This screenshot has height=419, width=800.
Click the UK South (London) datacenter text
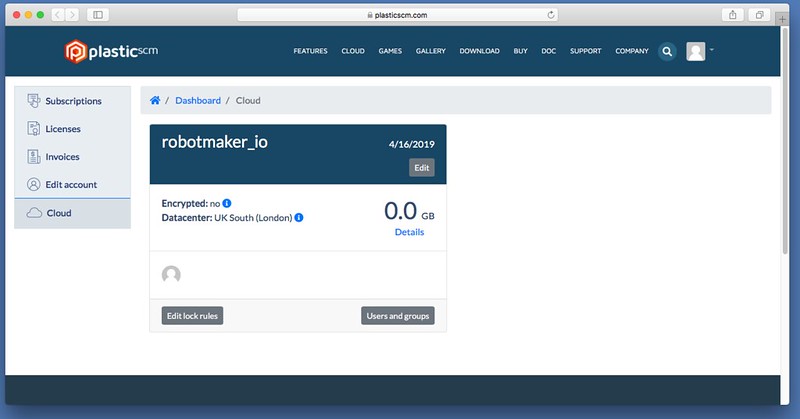click(253, 217)
